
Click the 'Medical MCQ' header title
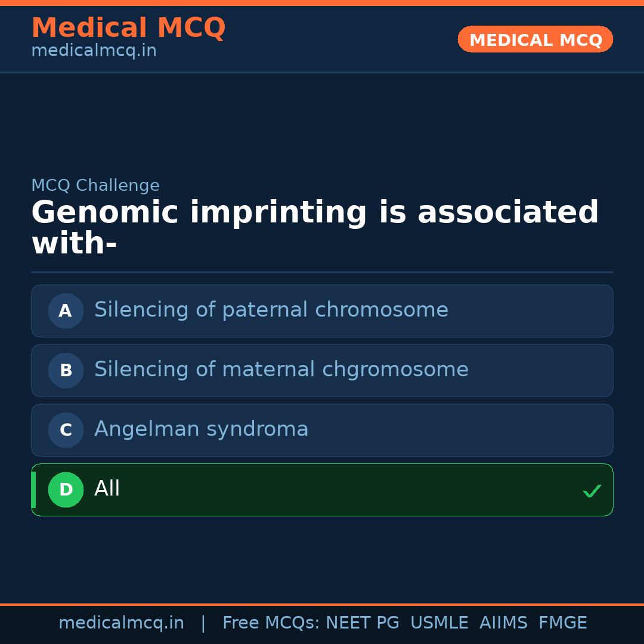(128, 28)
